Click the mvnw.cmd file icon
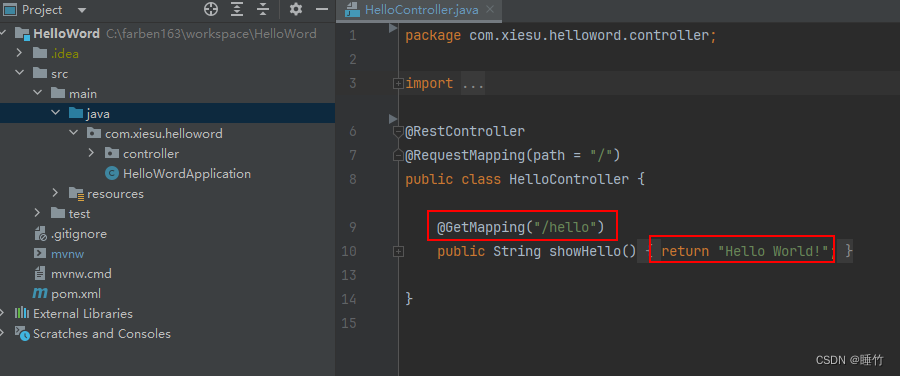This screenshot has width=900, height=376. pos(40,273)
